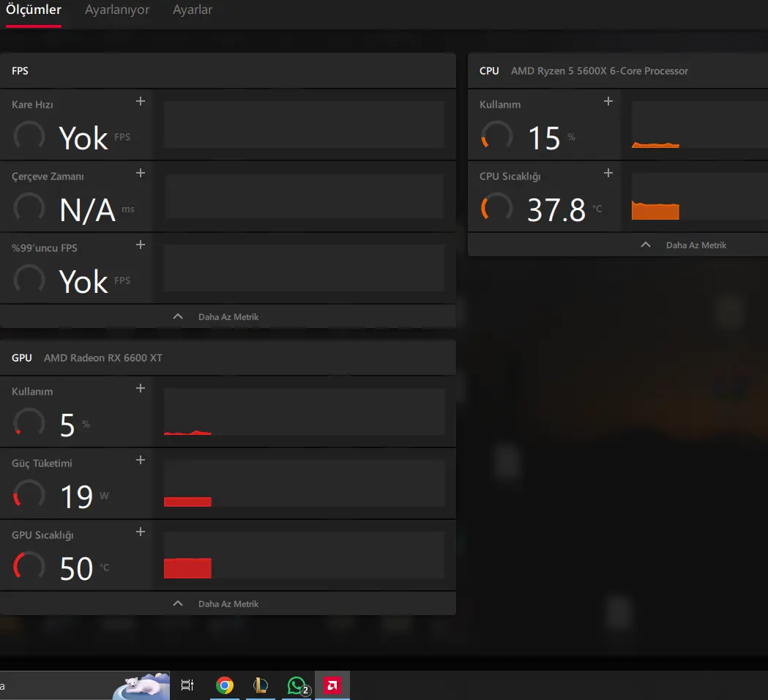Add Güç Tüketimi metric with plus icon
The height and width of the screenshot is (700, 768).
(141, 460)
